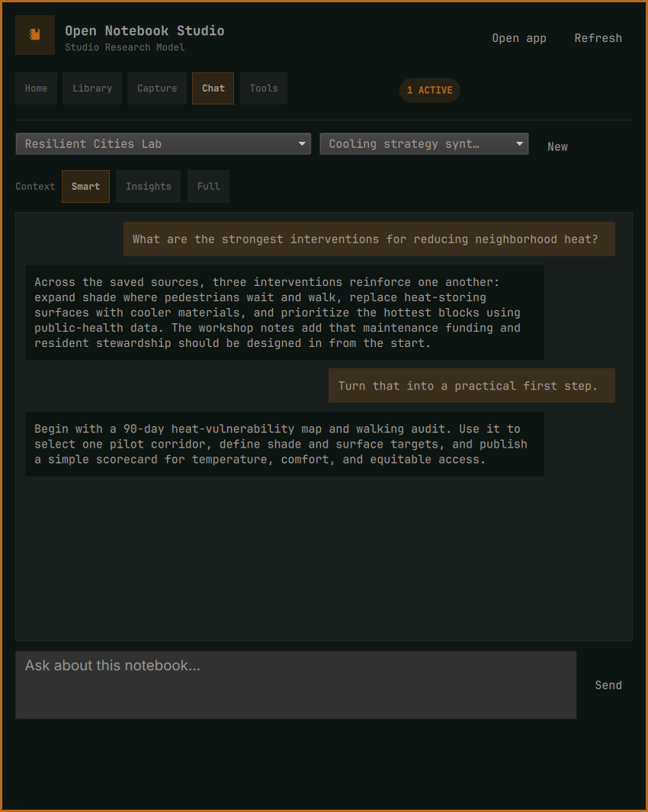Image resolution: width=648 pixels, height=812 pixels.
Task: Click the reply about 90-day heat-vulnerability map
Action: pos(284,445)
